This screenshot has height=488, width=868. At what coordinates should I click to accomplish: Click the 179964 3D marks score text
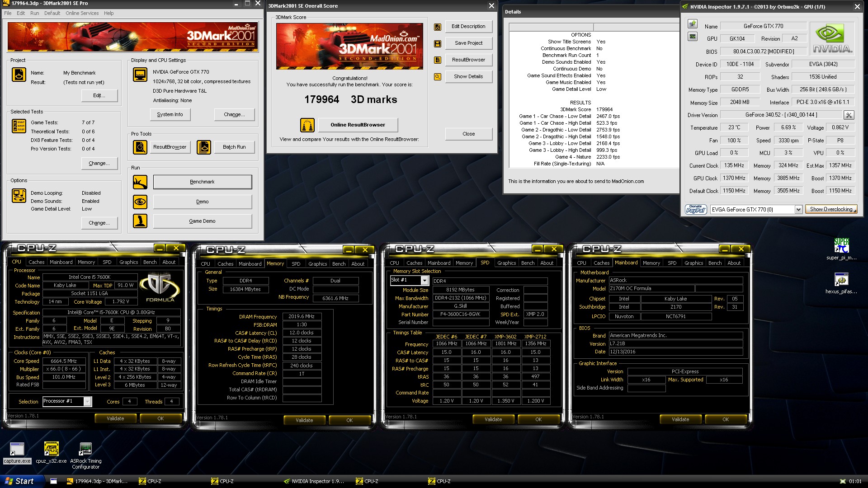[x=351, y=100]
